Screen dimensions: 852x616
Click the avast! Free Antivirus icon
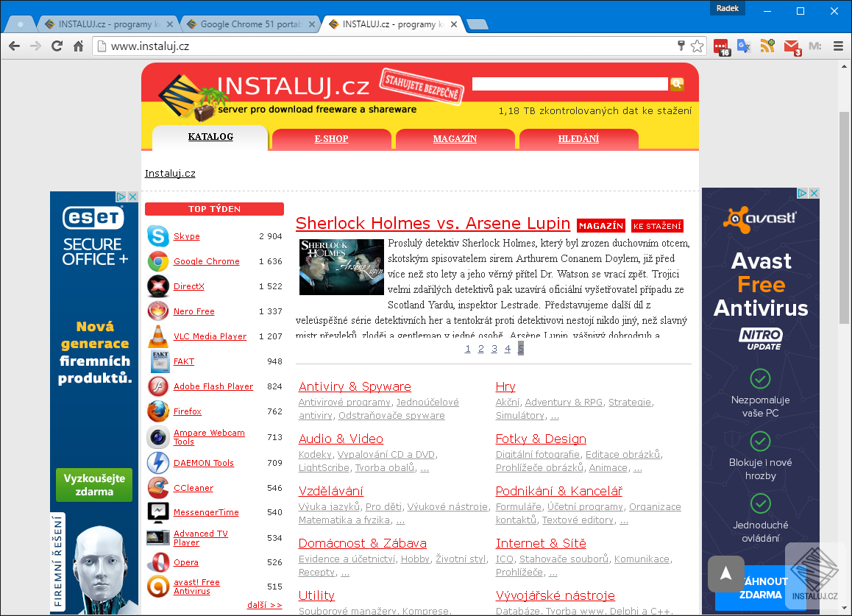click(x=157, y=587)
